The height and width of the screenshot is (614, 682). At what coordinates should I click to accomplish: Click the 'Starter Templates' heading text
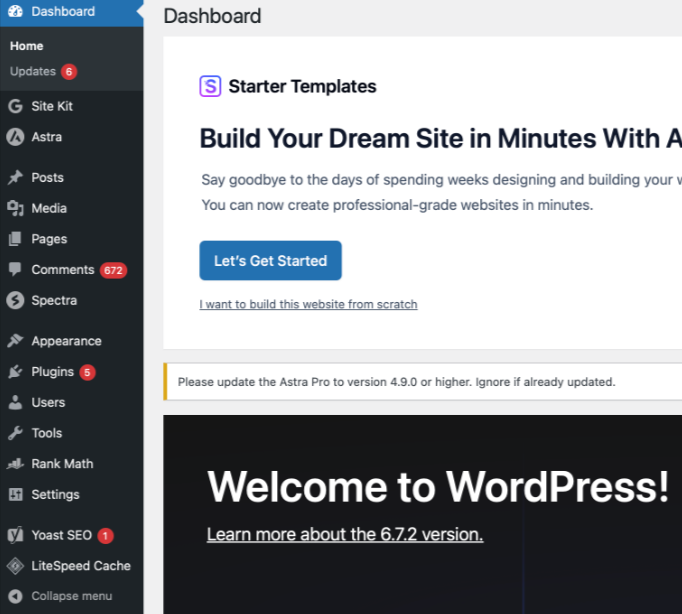coord(302,86)
